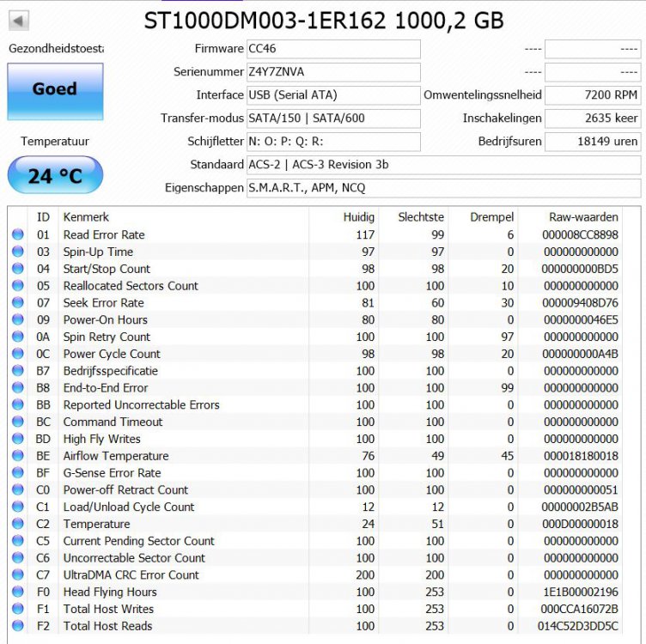Click the status icon for Command Timeout
Screen dimensions: 646x644
pyautogui.click(x=18, y=422)
